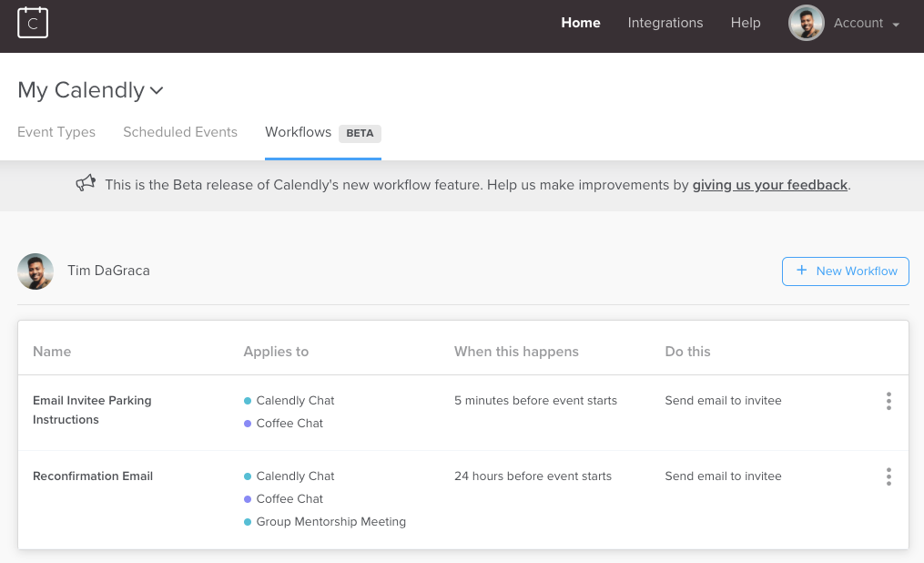Click the Tim DaGraca name

108,271
